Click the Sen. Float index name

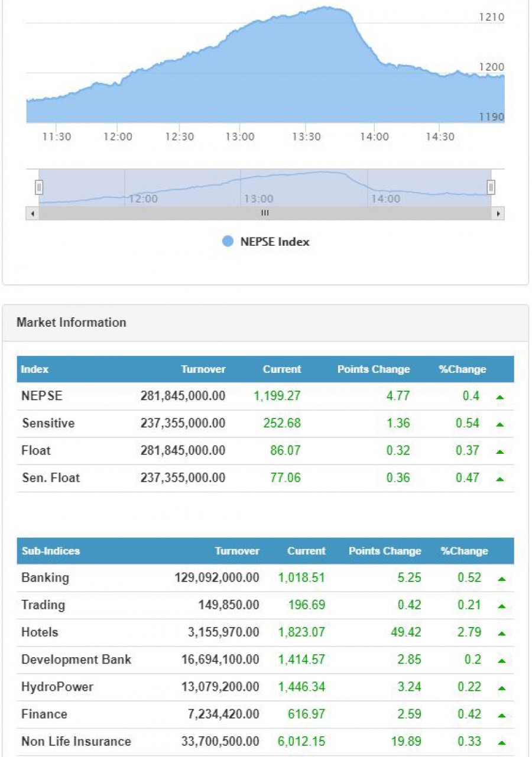pos(50,477)
